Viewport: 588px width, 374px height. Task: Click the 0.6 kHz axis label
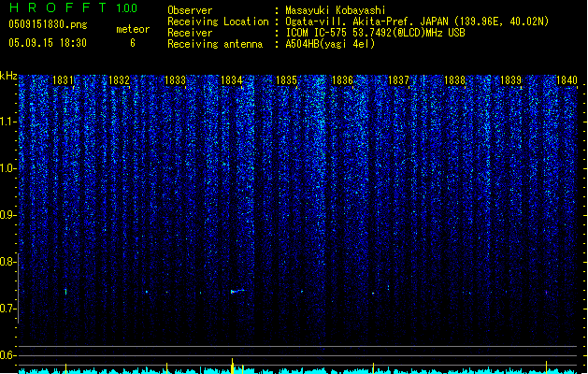7,355
